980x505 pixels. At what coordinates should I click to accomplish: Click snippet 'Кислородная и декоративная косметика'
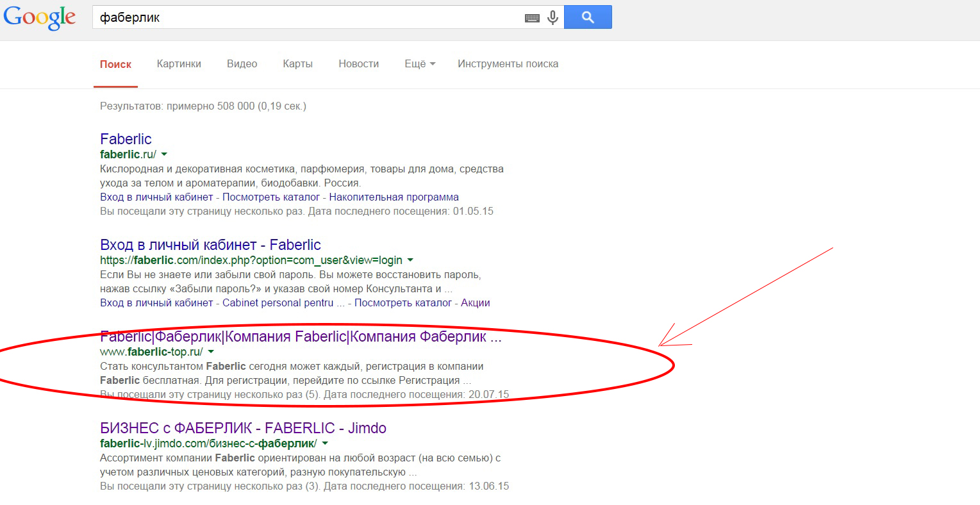[x=302, y=176]
